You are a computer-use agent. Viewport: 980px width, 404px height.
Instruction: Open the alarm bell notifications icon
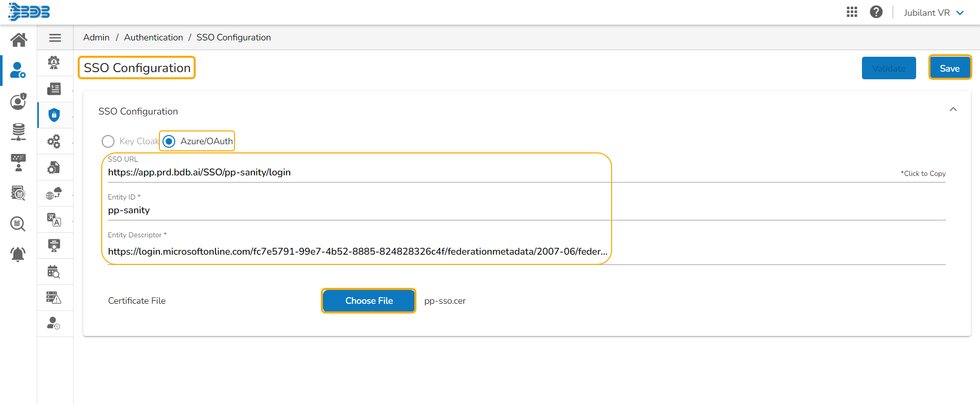pos(18,254)
